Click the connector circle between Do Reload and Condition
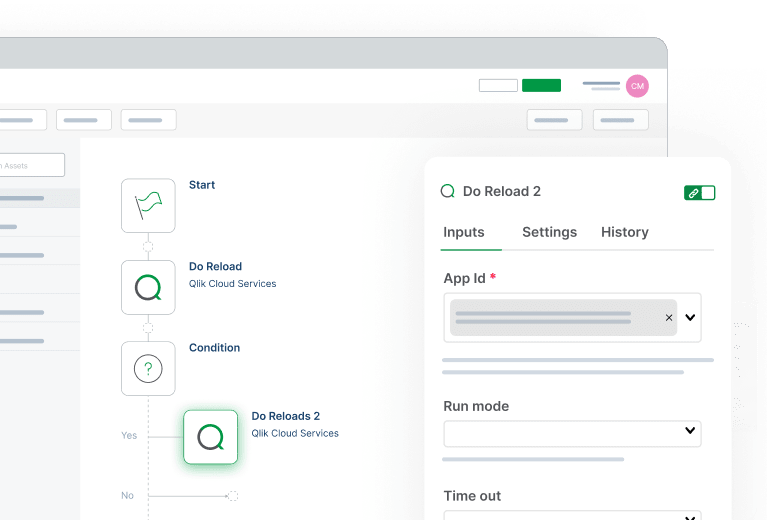The width and height of the screenshot is (767, 520). 148,328
